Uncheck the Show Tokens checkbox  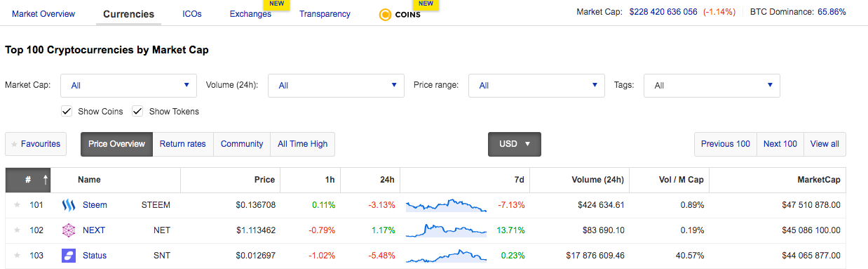(x=137, y=111)
